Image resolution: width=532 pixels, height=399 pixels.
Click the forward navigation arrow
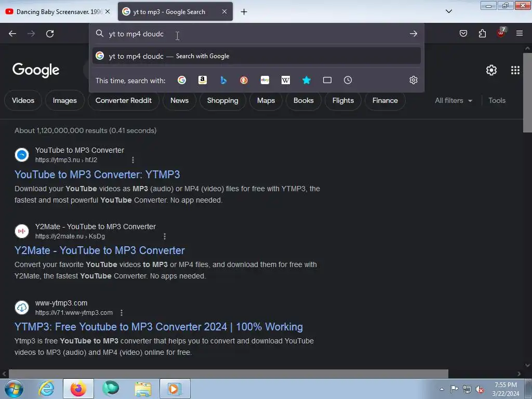(x=31, y=34)
